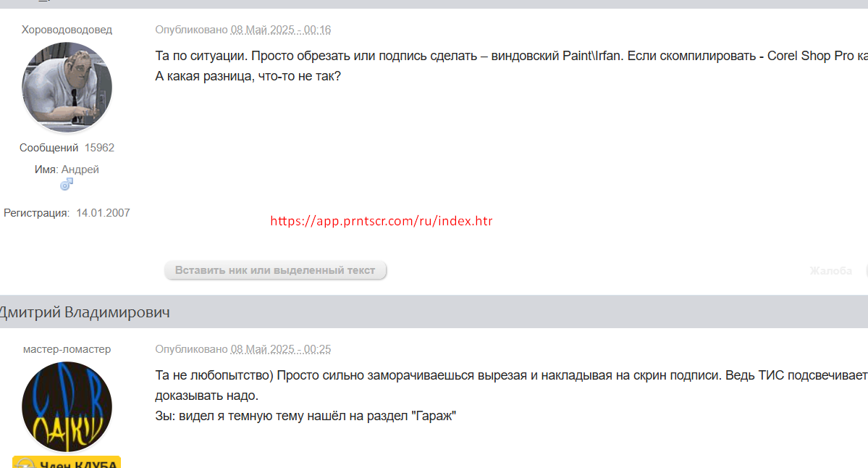Click the 'Член КЛУБА' badge text
Viewport: 868px width, 468px height.
79,464
